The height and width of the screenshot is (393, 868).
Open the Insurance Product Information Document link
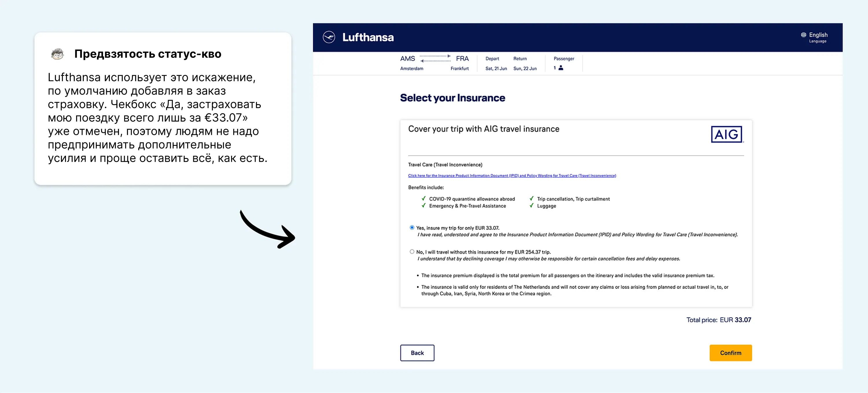click(x=512, y=176)
